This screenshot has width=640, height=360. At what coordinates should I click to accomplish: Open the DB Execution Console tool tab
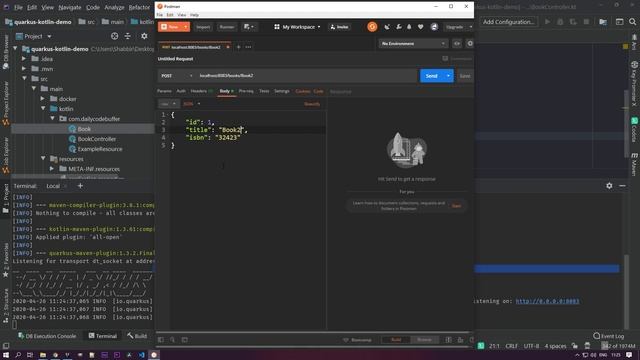pyautogui.click(x=47, y=336)
